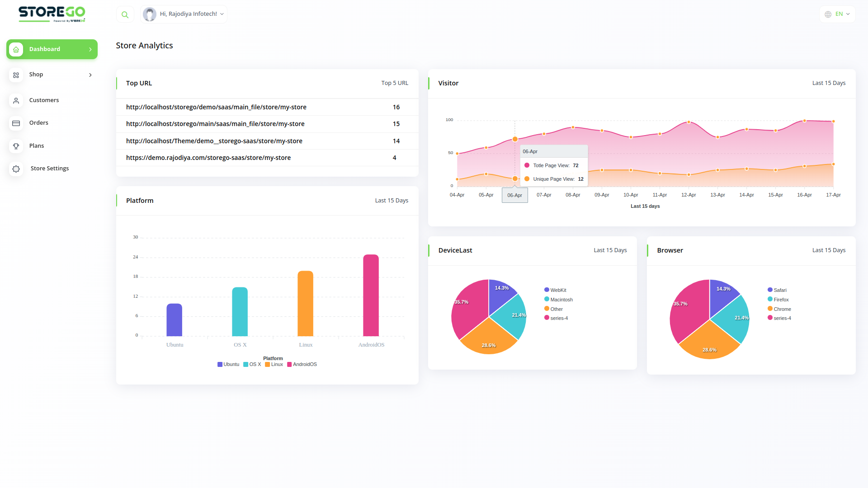Toggle the WebKit legend in DeviceLast chart
Image resolution: width=868 pixels, height=488 pixels.
[x=556, y=290]
